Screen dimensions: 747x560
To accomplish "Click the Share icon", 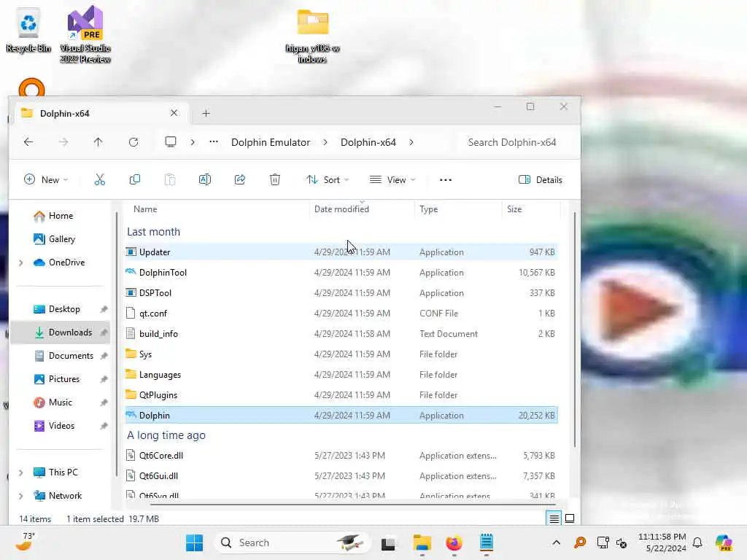I will [x=239, y=179].
